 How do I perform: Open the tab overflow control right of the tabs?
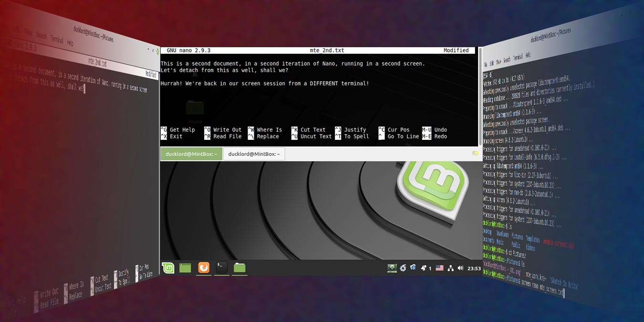(475, 154)
